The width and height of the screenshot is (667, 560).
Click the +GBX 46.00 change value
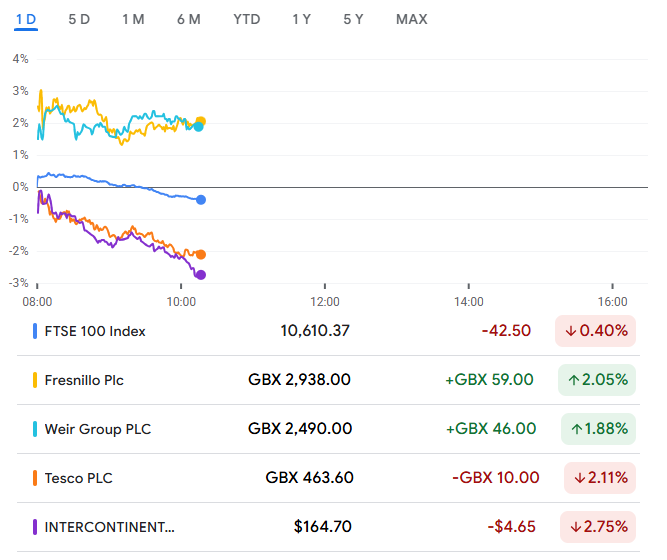491,429
